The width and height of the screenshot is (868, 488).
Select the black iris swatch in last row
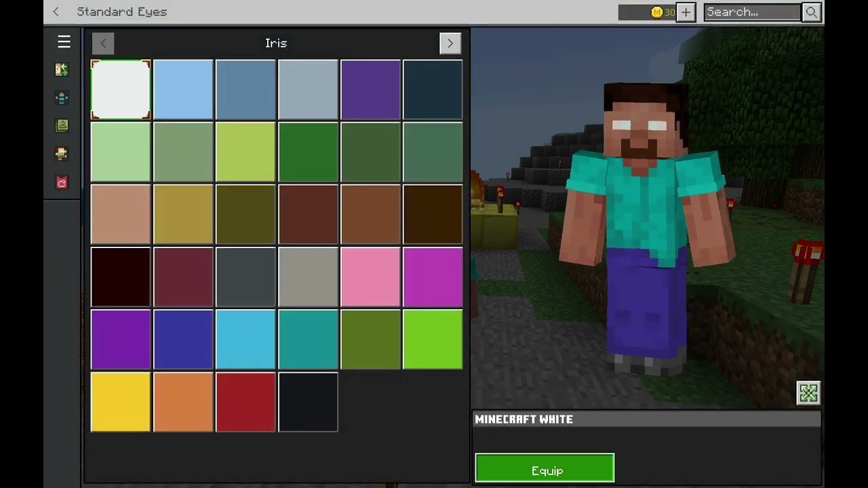308,401
